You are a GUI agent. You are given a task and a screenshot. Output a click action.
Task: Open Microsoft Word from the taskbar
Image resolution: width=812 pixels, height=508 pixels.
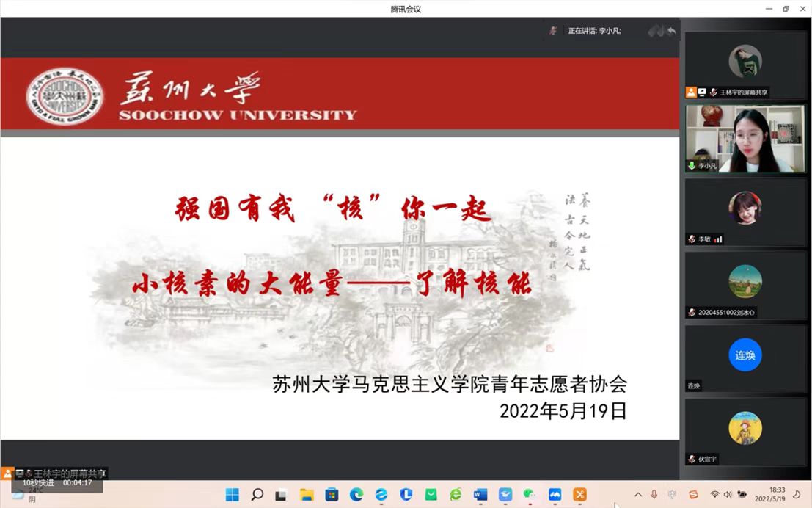[480, 495]
